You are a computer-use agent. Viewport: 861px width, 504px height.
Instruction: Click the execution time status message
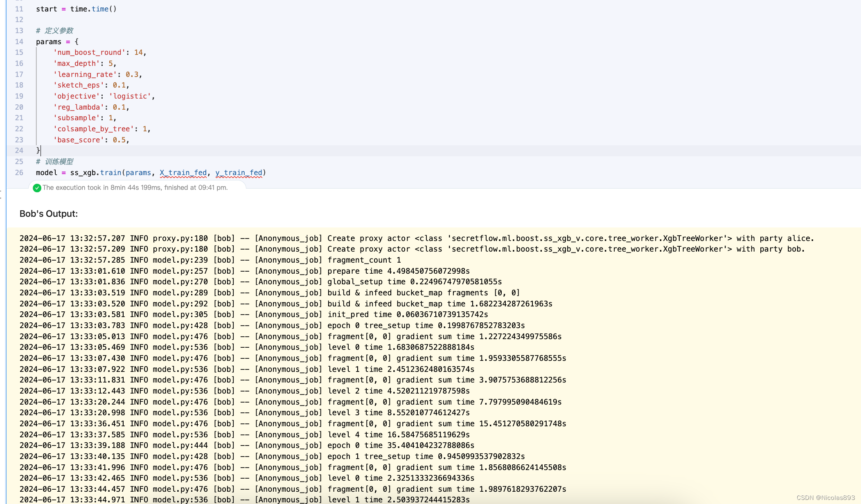(135, 188)
